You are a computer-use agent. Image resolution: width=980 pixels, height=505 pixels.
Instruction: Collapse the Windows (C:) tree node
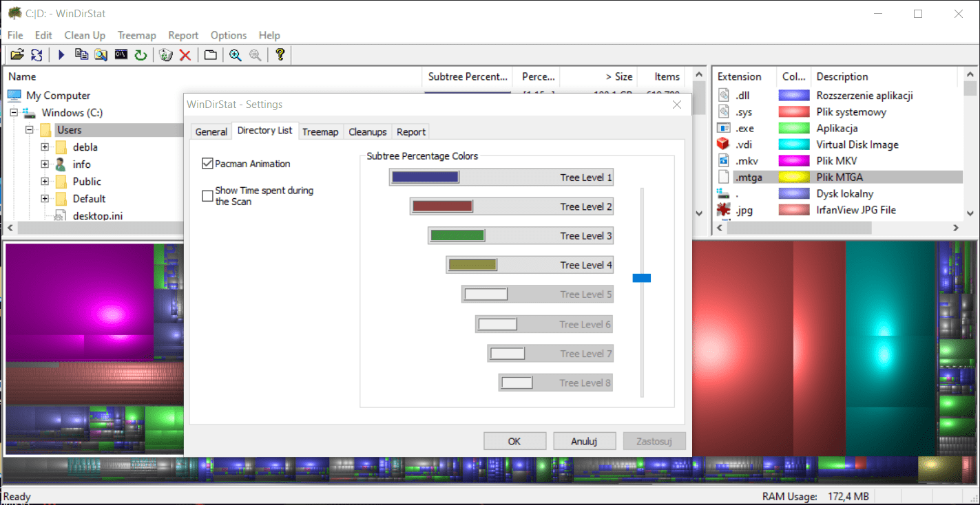pos(14,113)
